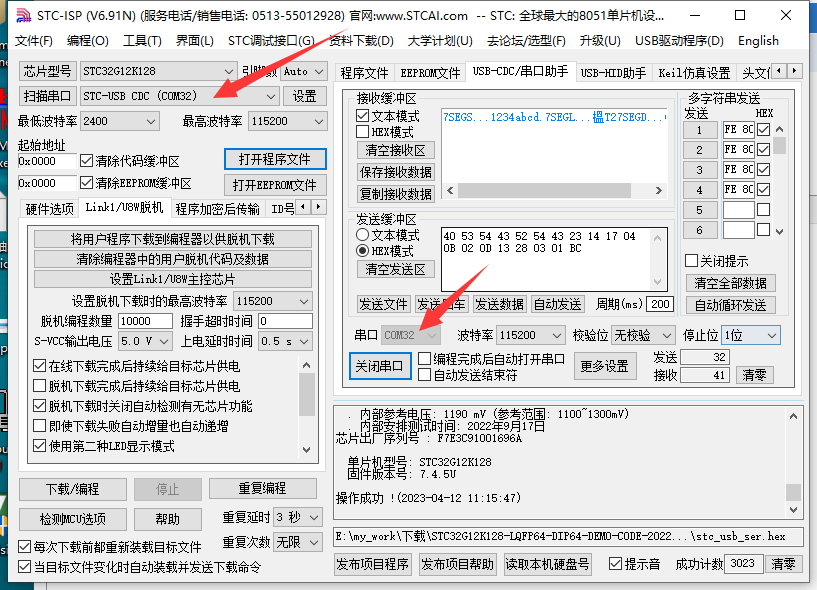Image resolution: width=817 pixels, height=590 pixels.
Task: Click the STC-ISP app icon in title bar
Action: (x=23, y=15)
